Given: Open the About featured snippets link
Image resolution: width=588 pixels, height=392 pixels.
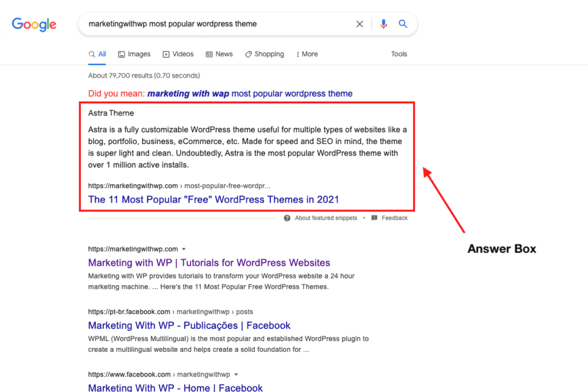Looking at the screenshot, I should click(x=326, y=218).
